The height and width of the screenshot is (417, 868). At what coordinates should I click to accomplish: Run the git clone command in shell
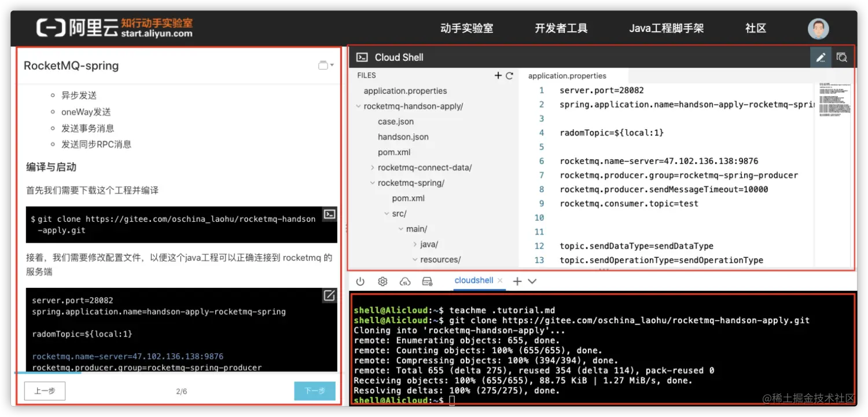coord(329,214)
